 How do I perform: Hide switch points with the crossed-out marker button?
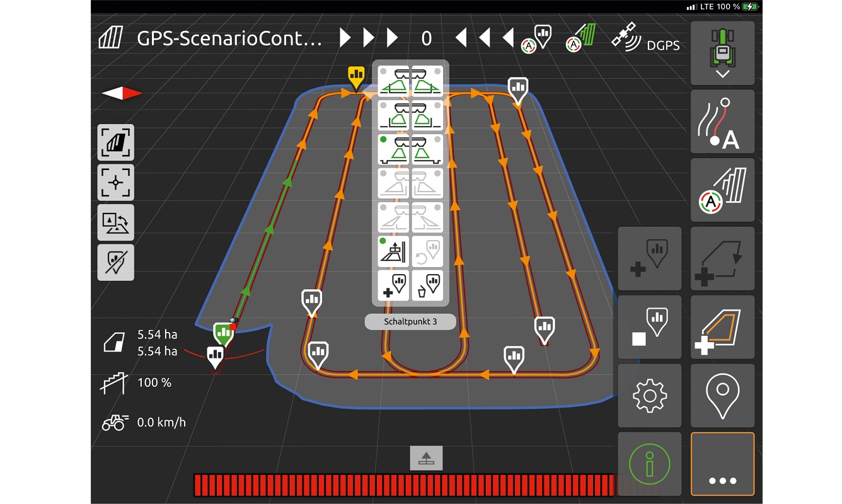(115, 263)
